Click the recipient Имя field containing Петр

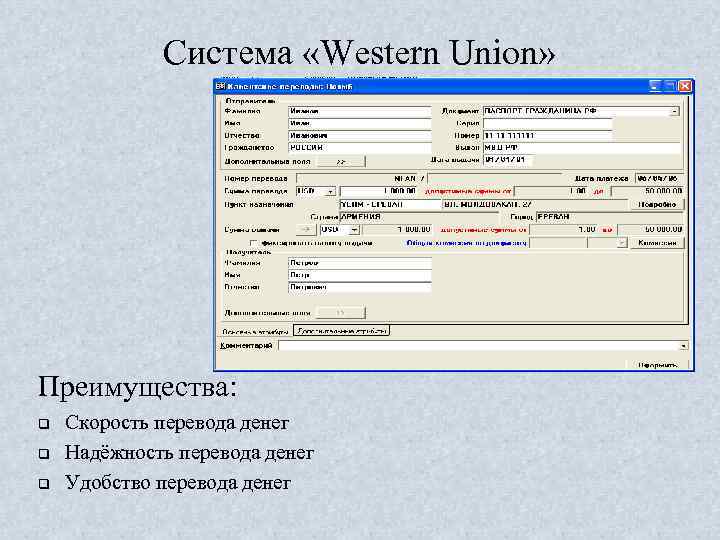pos(360,275)
